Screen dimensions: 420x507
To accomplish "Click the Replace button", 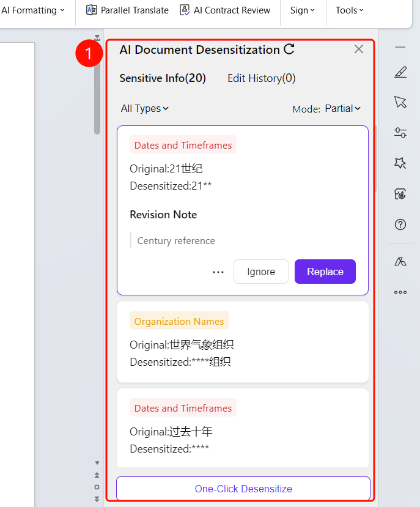I will (x=325, y=272).
